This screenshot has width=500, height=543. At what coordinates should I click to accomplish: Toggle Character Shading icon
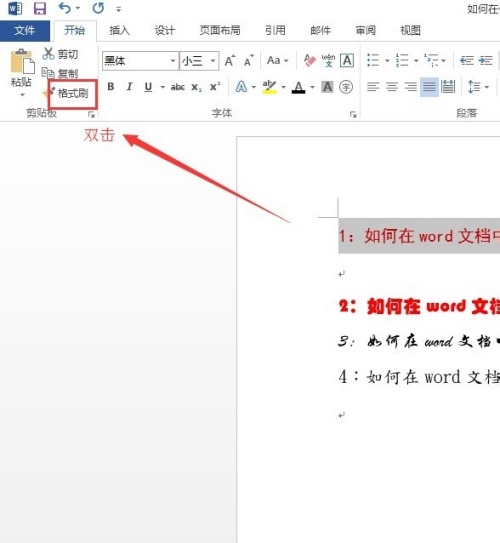[327, 87]
